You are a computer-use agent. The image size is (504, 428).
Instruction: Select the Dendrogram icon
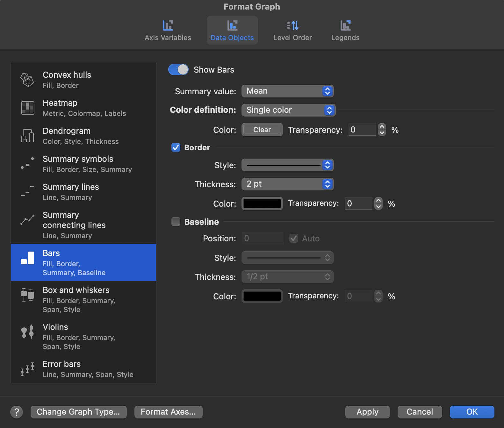tap(27, 136)
